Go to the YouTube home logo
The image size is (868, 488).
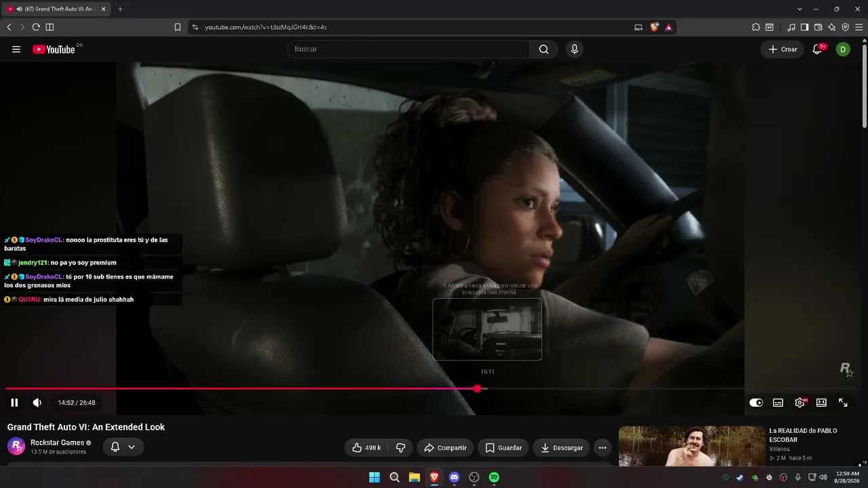[54, 49]
